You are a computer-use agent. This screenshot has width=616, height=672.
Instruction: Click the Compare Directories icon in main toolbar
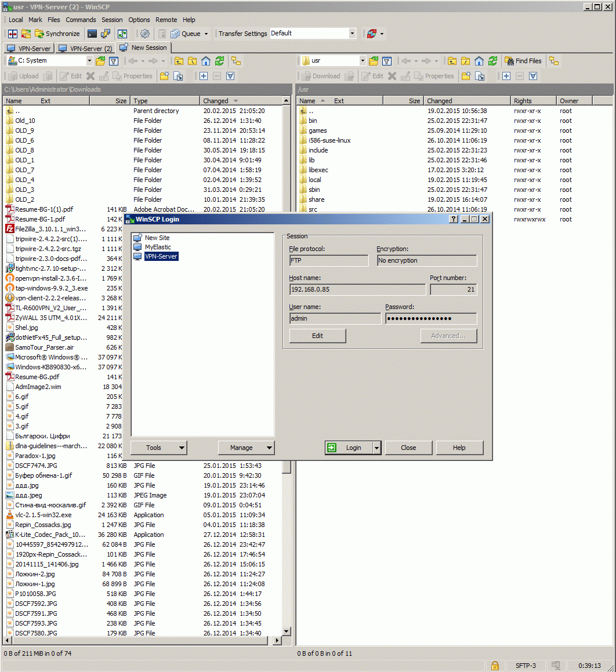[13, 34]
